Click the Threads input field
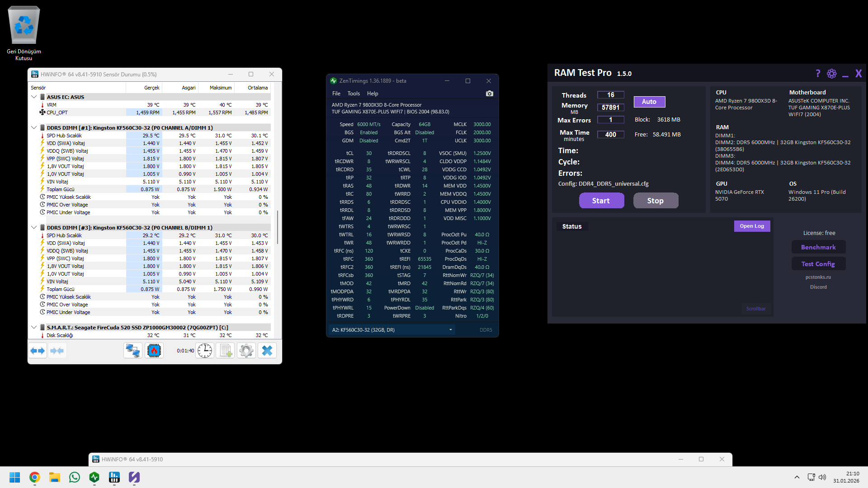 (x=611, y=95)
